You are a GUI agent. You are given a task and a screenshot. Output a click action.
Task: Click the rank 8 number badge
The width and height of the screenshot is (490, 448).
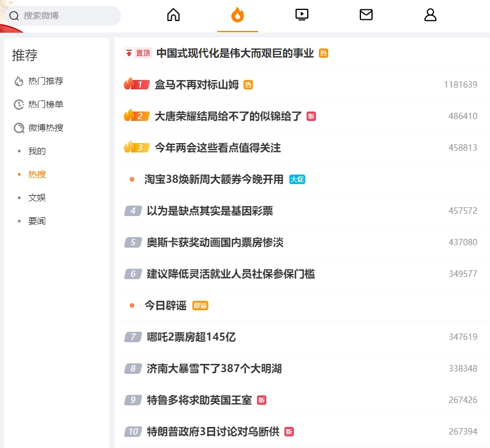pos(133,369)
